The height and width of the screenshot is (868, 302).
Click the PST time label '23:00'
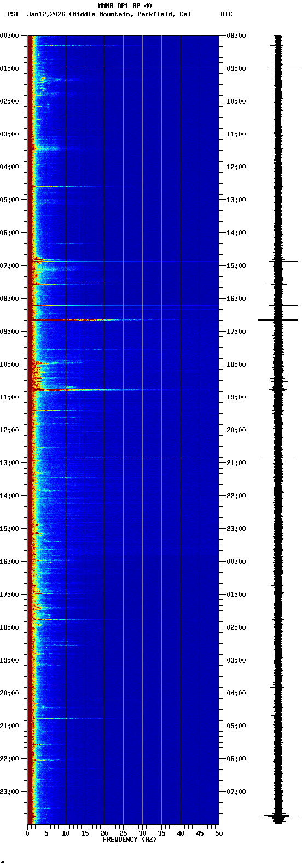[x=9, y=792]
